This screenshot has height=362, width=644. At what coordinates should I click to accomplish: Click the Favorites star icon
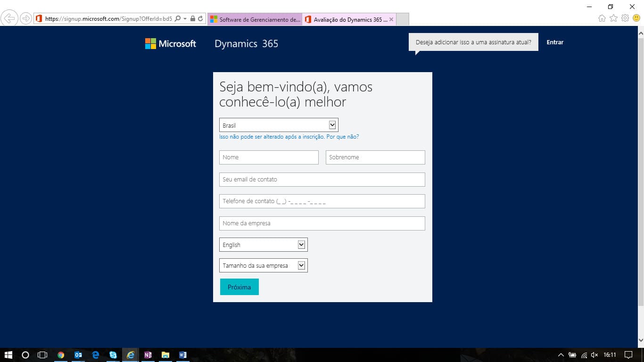coord(613,18)
